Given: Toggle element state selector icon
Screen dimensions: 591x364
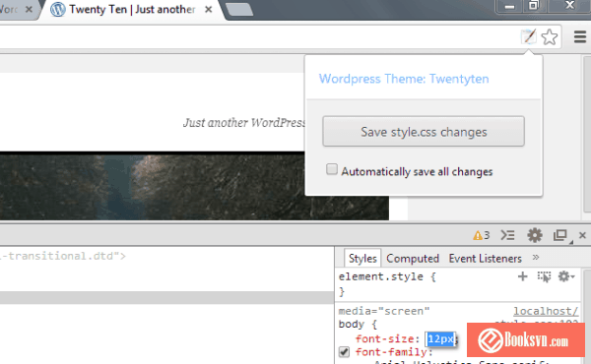Looking at the screenshot, I should point(544,276).
